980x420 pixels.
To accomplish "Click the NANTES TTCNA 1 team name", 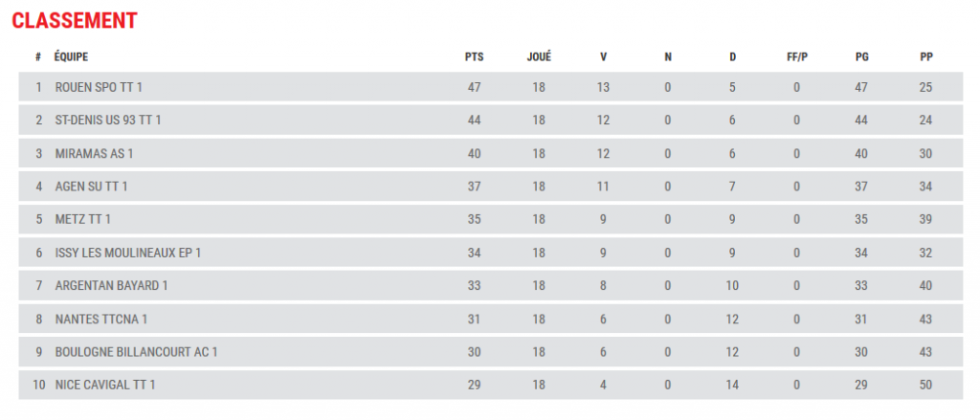I will click(101, 319).
